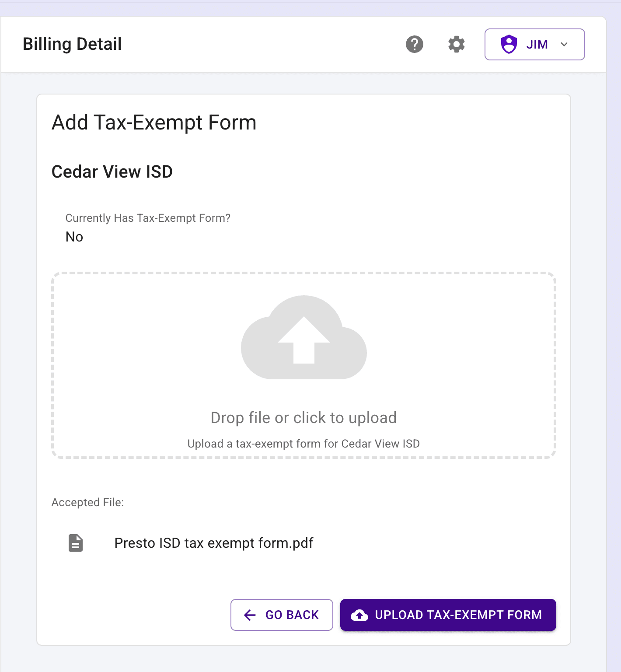This screenshot has height=672, width=621.
Task: Click the JIM username label
Action: coord(537,44)
